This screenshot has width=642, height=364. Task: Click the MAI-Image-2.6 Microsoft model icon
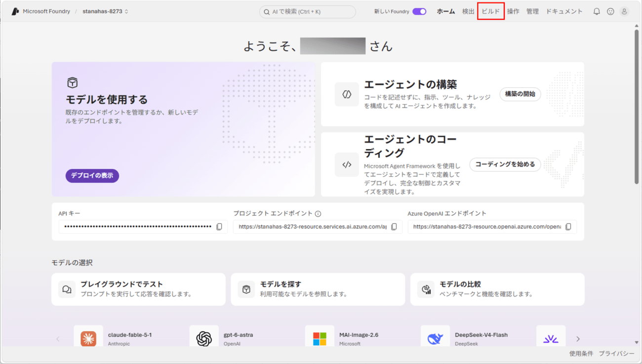(320, 338)
